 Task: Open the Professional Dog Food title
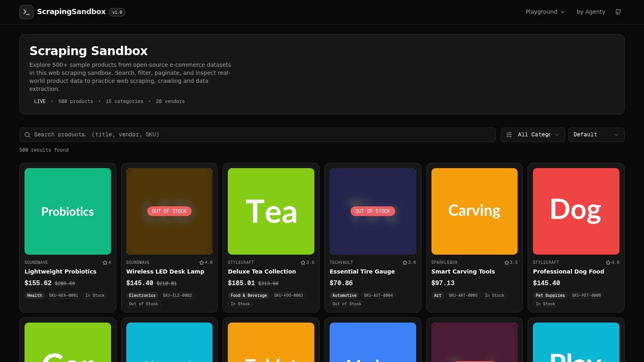(568, 271)
